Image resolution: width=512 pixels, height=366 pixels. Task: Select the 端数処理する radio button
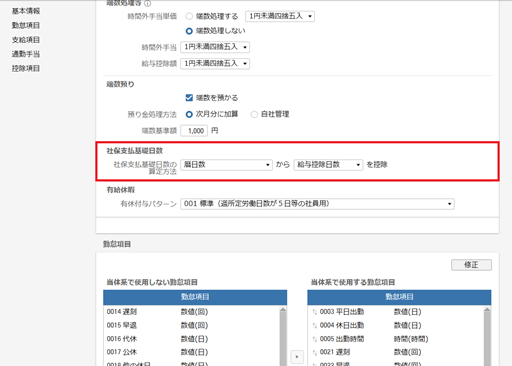tap(189, 16)
